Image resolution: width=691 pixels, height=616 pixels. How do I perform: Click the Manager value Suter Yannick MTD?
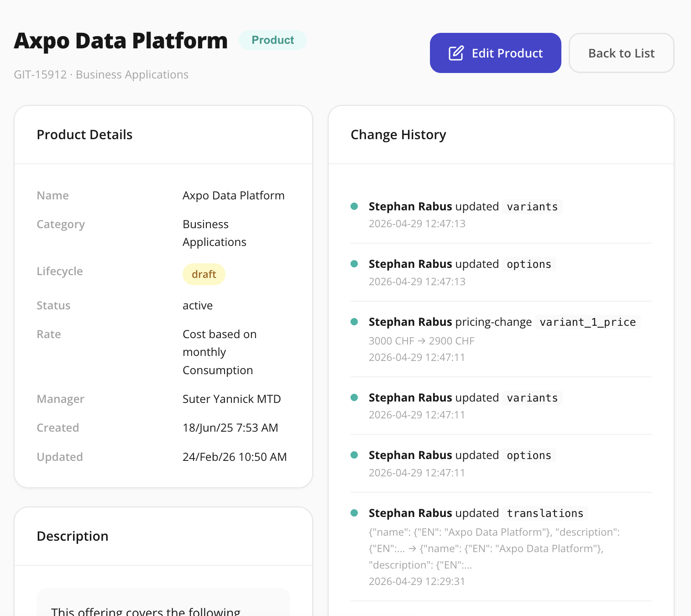pos(231,399)
